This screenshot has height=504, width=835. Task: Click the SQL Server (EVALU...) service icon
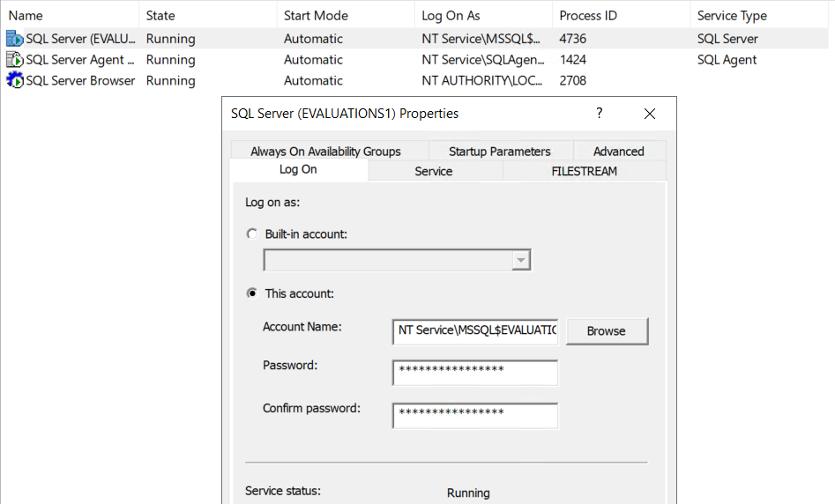point(14,38)
